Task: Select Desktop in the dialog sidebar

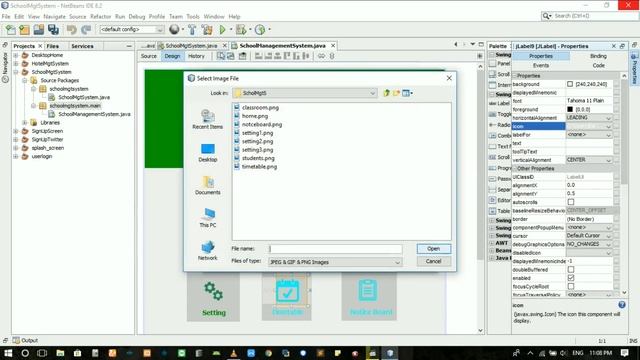Action: (207, 153)
